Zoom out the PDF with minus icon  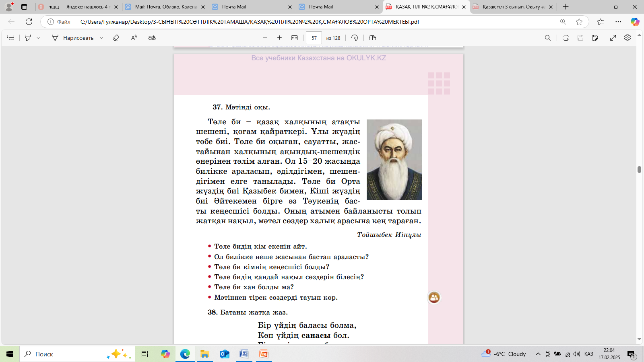click(265, 38)
